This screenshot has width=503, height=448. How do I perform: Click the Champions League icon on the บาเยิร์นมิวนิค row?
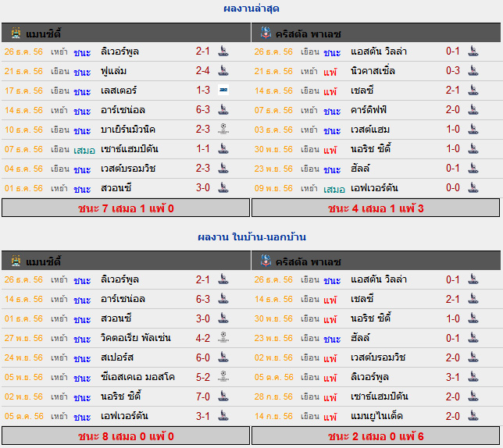coord(223,129)
